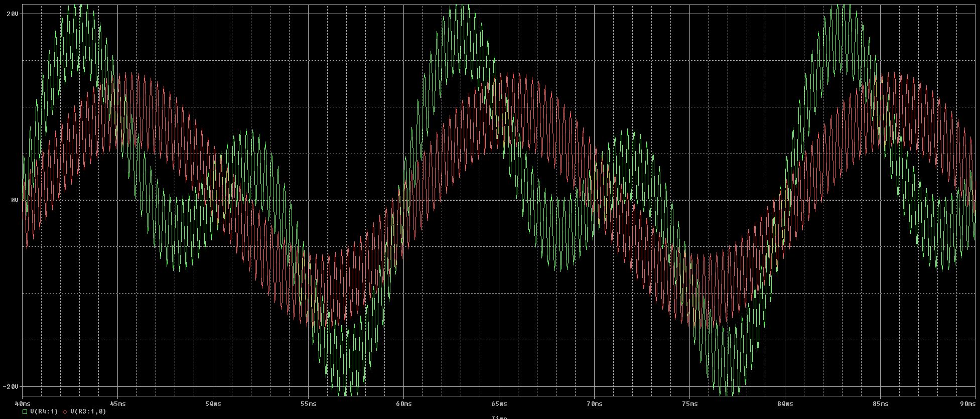Click the 40ms time axis label
This screenshot has height=419, width=980.
[22, 403]
